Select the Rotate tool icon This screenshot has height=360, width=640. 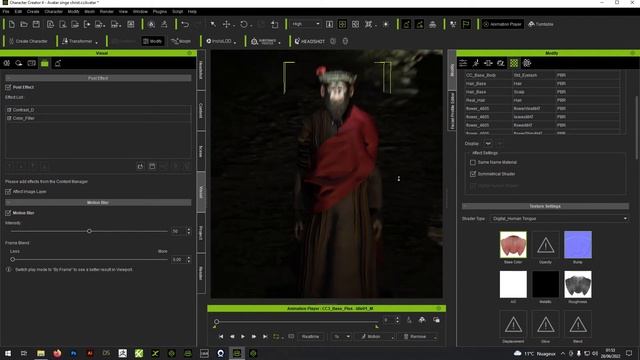244,24
